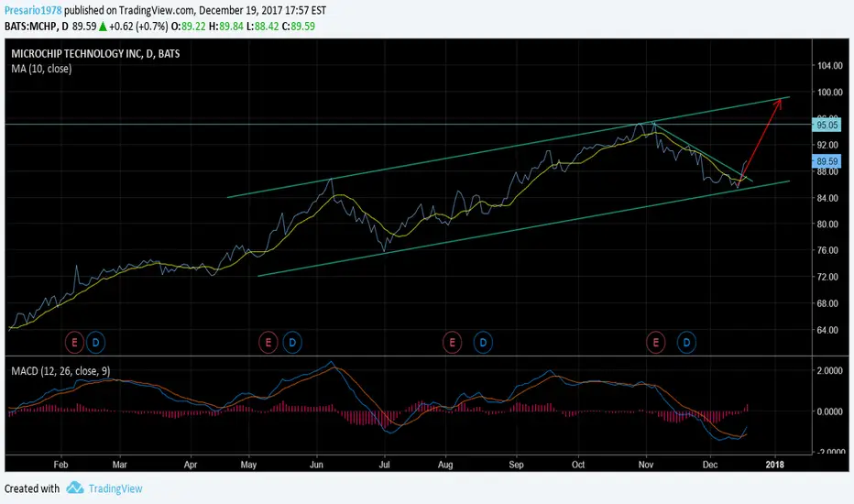Click the +0.62 (+0.7%) change text
The width and height of the screenshot is (854, 504).
click(x=138, y=27)
